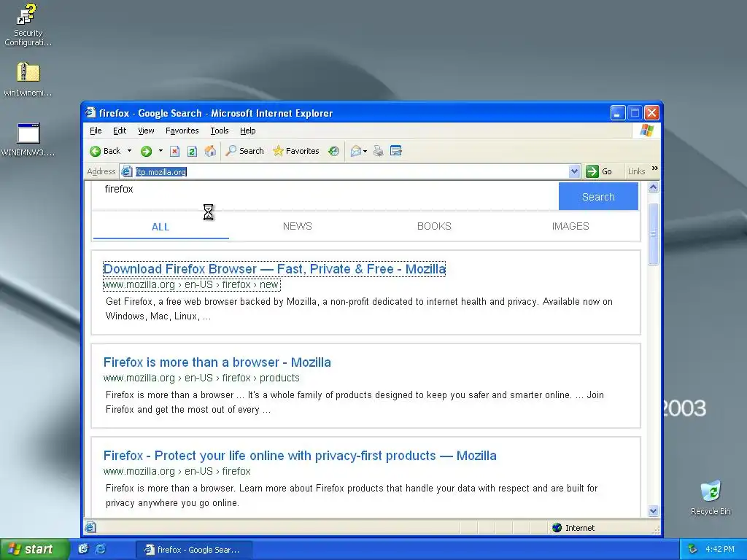Click the Windows flag logo in IE

pos(647,131)
